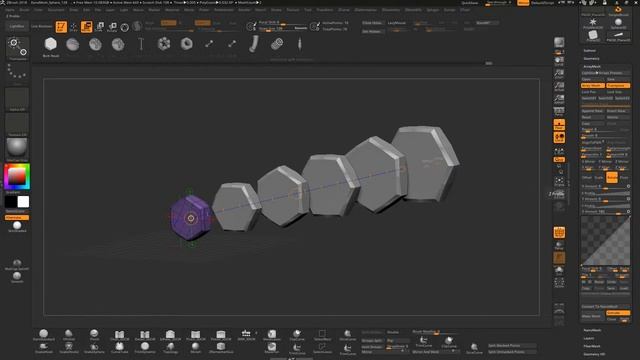Viewport: 640px width, 360px height.
Task: Select the Rotate mode icon
Action: [x=112, y=27]
